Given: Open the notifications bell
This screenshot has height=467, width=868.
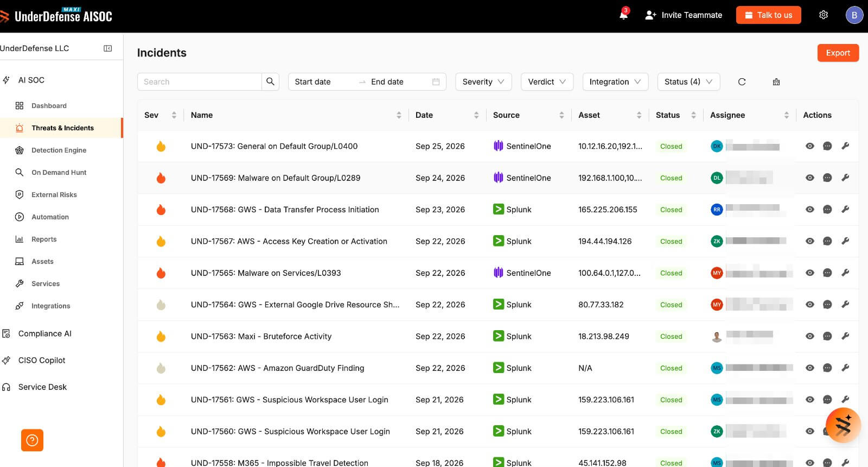Looking at the screenshot, I should click(x=623, y=15).
